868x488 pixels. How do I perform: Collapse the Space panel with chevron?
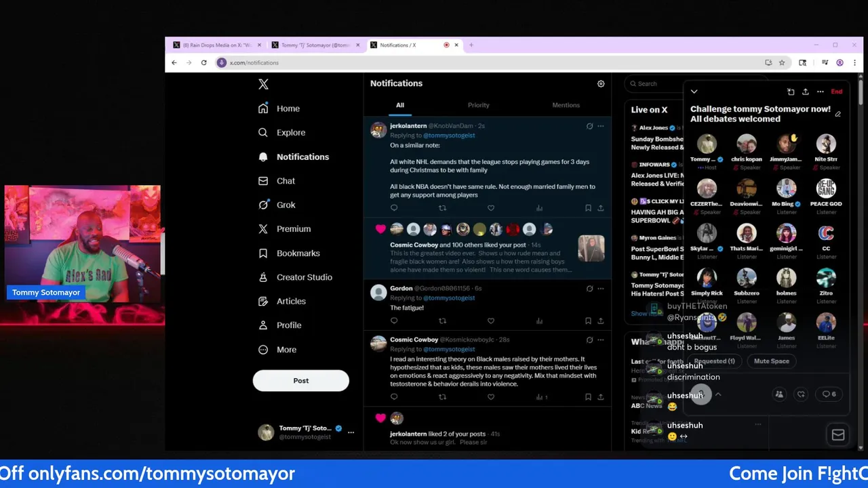(x=694, y=91)
